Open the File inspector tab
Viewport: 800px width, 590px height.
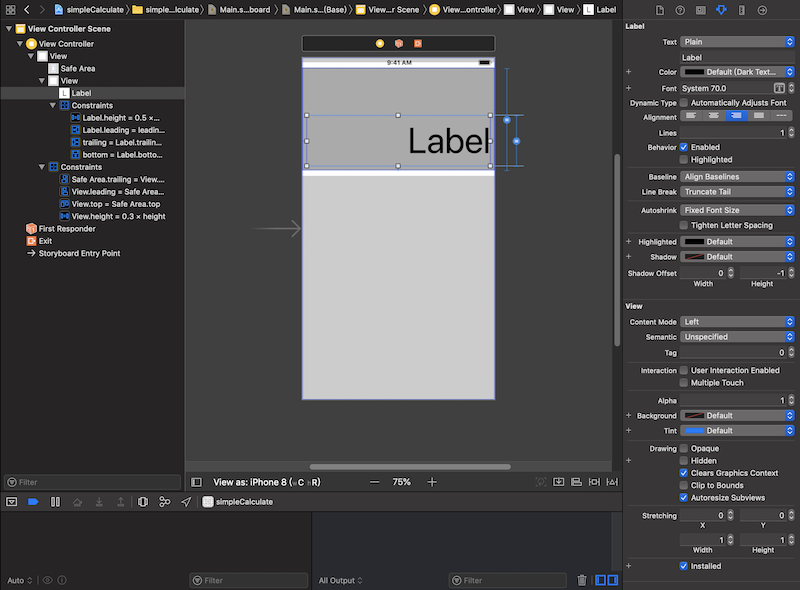click(x=659, y=9)
